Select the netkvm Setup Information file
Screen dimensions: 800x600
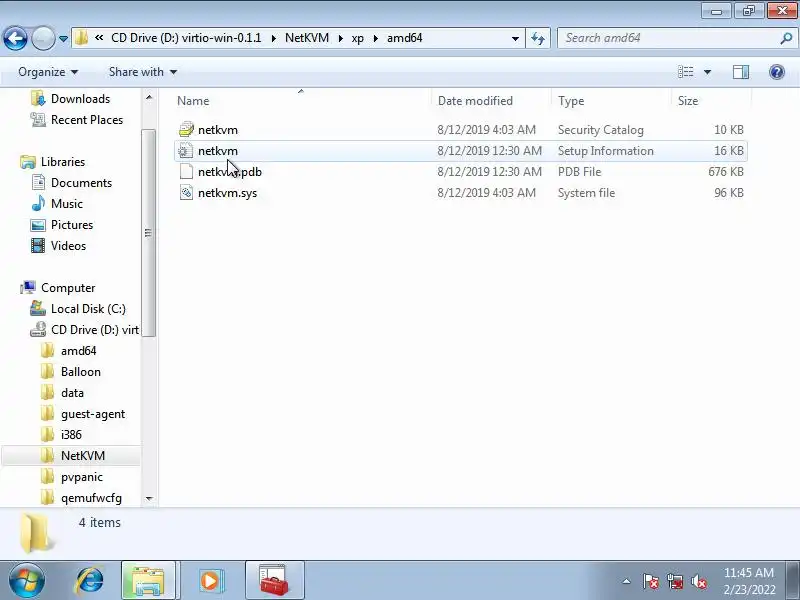pos(461,151)
